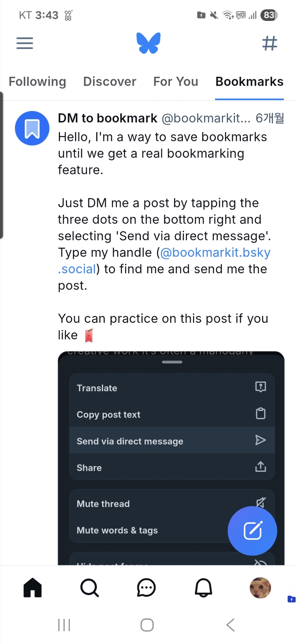This screenshot has width=297, height=644.
Task: Tap DM to bookmark profile avatar
Action: click(32, 128)
